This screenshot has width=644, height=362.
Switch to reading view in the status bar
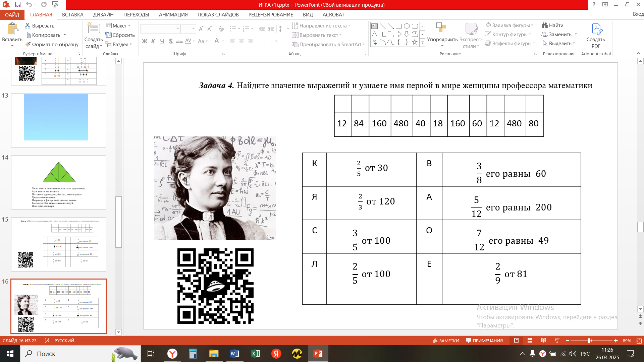pos(544,341)
